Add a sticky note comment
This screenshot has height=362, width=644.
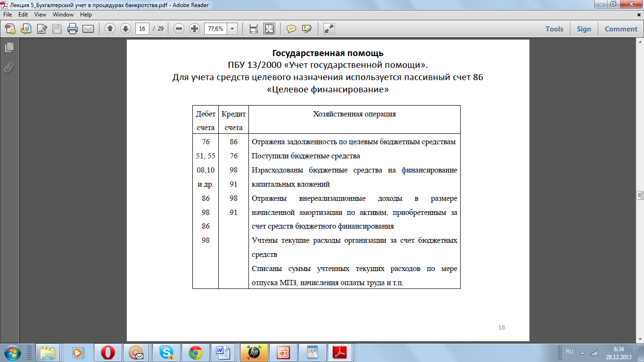tap(291, 29)
